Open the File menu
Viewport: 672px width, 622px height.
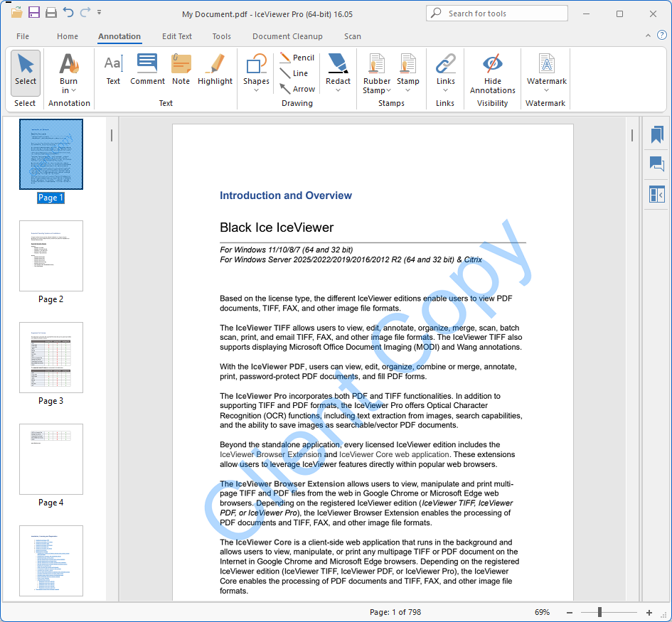[x=23, y=36]
